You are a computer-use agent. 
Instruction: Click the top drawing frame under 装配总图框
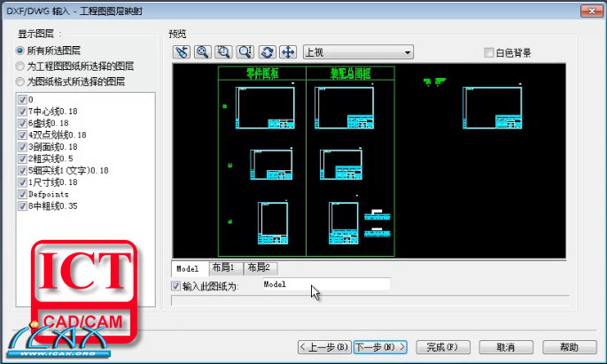point(344,108)
